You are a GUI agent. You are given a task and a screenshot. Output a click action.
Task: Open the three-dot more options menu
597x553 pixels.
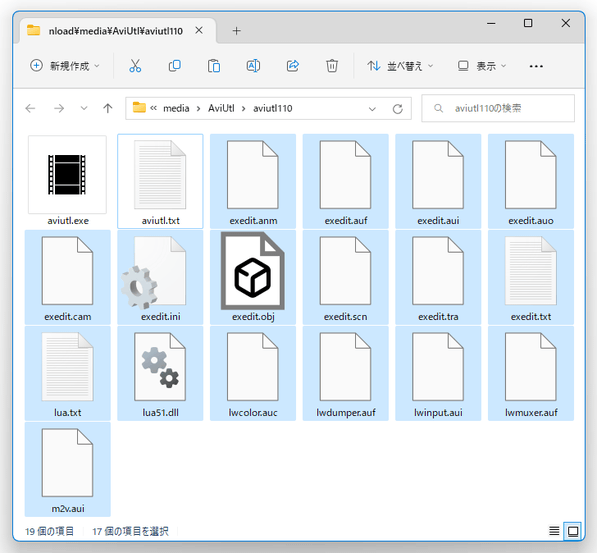[x=536, y=66]
